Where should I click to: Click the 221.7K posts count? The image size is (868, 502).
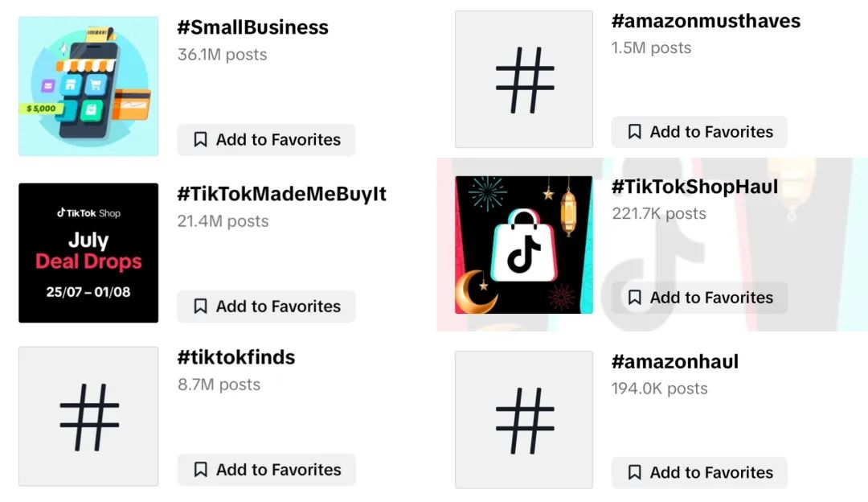click(658, 213)
